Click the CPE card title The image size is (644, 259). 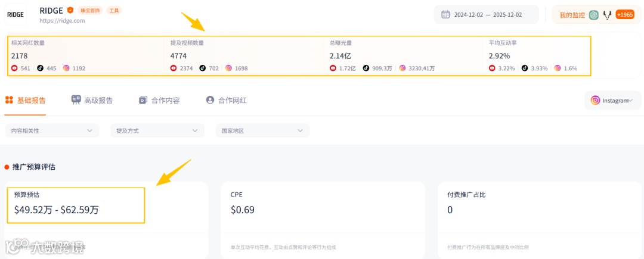tap(237, 195)
